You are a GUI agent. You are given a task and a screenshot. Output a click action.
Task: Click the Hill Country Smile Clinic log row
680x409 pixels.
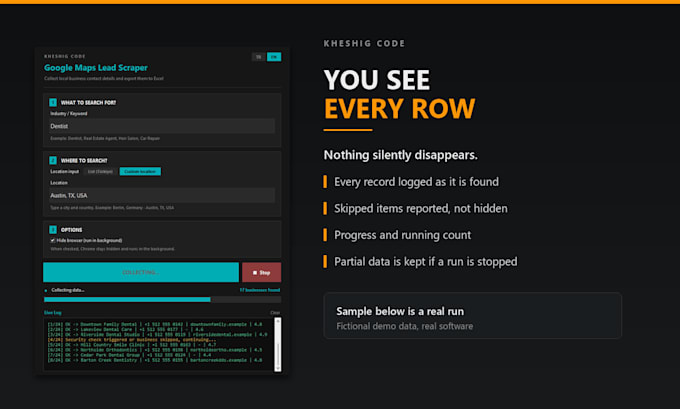coord(132,345)
